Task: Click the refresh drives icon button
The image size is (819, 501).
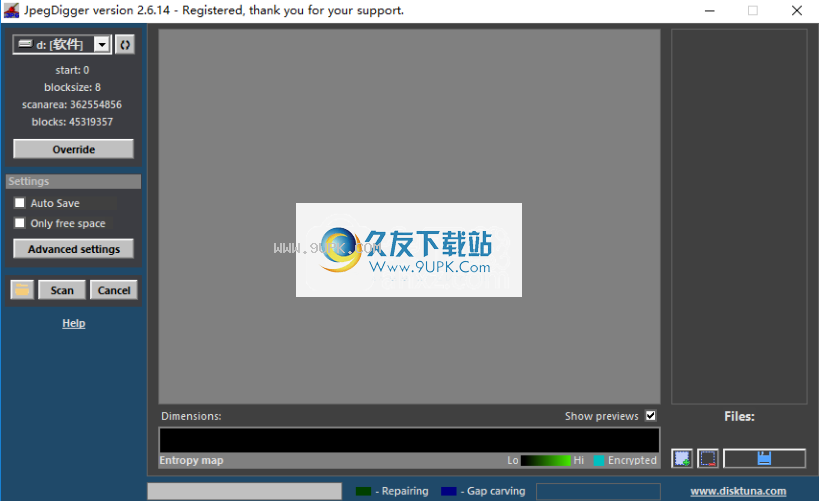Action: coord(125,45)
